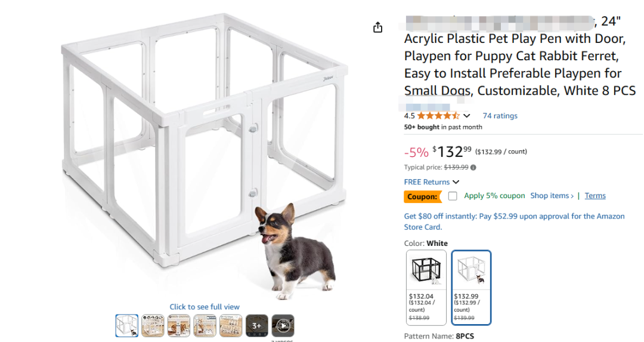Open the 74 ratings link
Screen dimensions: 644x342
pyautogui.click(x=500, y=116)
